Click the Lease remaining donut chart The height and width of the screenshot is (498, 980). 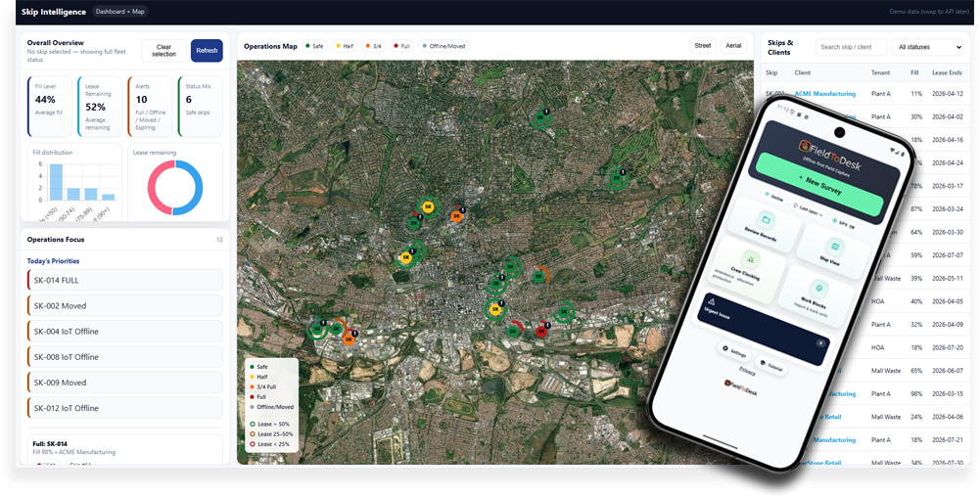tap(175, 187)
